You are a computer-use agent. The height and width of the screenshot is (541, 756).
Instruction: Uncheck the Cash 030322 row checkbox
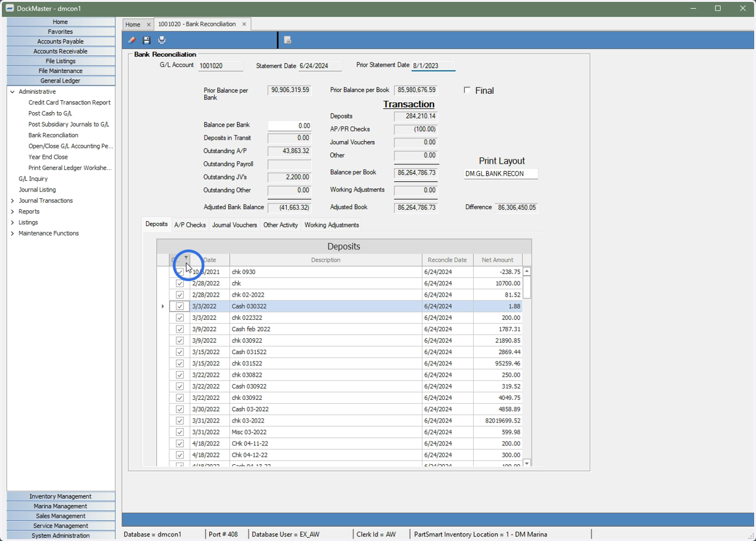pos(180,306)
